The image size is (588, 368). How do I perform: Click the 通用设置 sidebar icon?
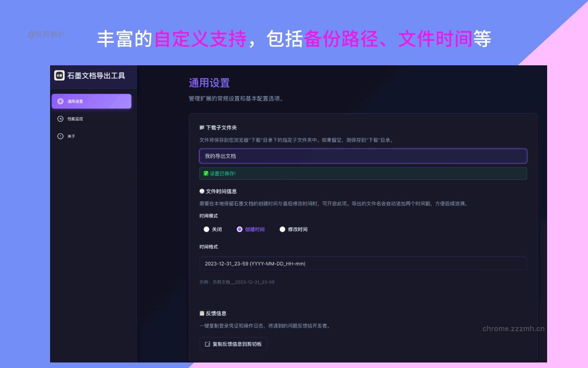point(60,101)
